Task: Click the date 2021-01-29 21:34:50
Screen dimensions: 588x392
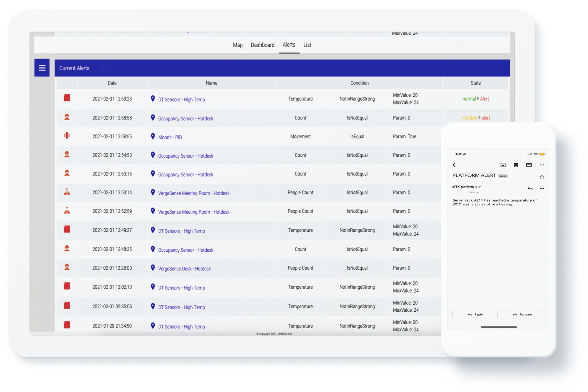Action: coord(112,326)
